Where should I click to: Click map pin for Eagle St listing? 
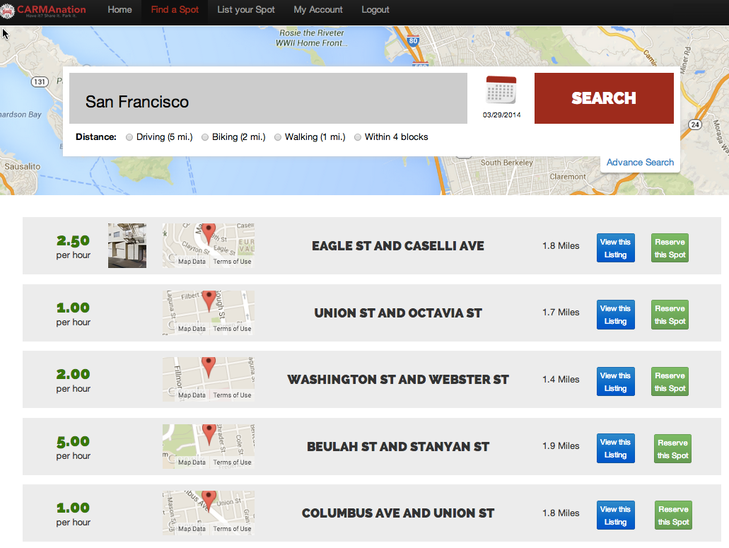[x=208, y=234]
